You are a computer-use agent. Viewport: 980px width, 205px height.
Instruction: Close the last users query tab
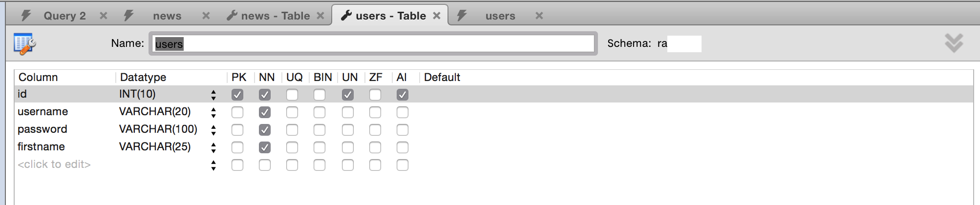point(539,16)
